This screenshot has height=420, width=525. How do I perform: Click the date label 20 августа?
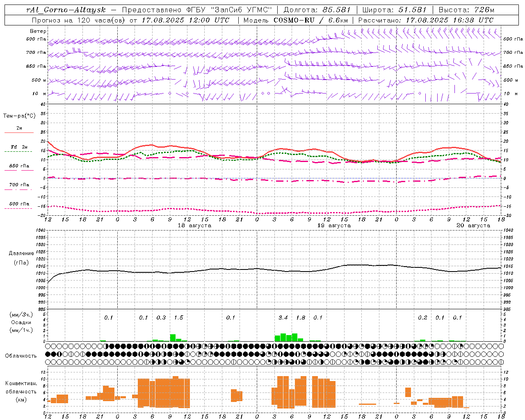pyautogui.click(x=473, y=226)
